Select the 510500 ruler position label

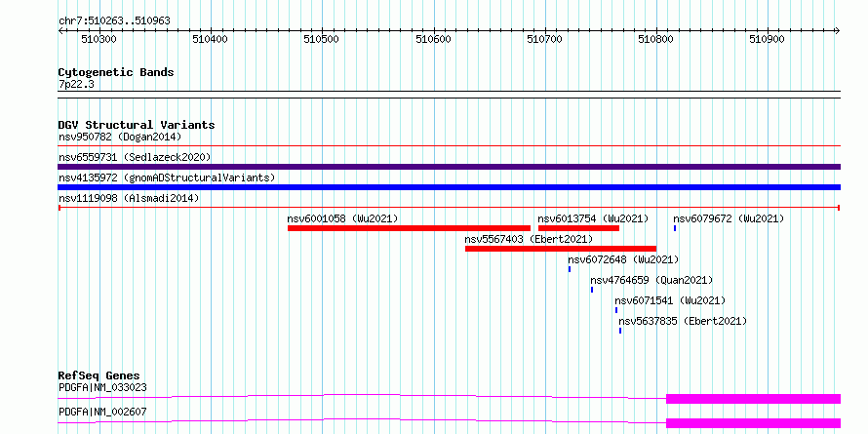pos(322,39)
